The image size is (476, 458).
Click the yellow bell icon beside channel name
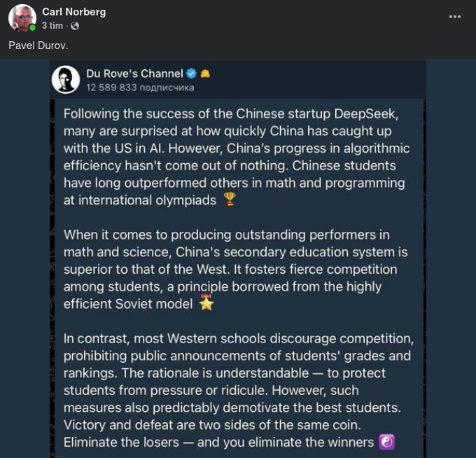(205, 74)
